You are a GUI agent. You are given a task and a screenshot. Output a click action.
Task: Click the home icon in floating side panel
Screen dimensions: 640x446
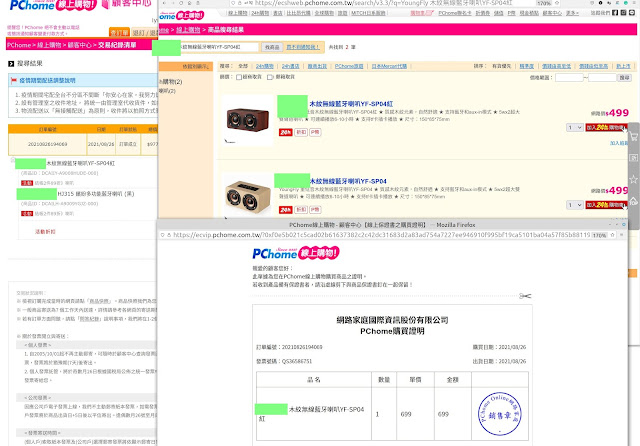pos(633,201)
